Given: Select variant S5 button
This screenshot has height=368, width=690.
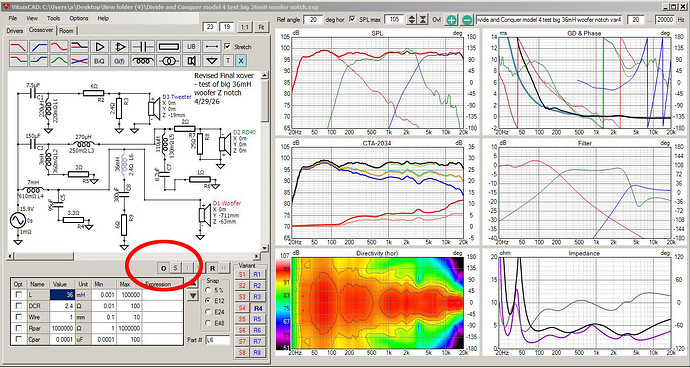Looking at the screenshot, I should point(242,319).
